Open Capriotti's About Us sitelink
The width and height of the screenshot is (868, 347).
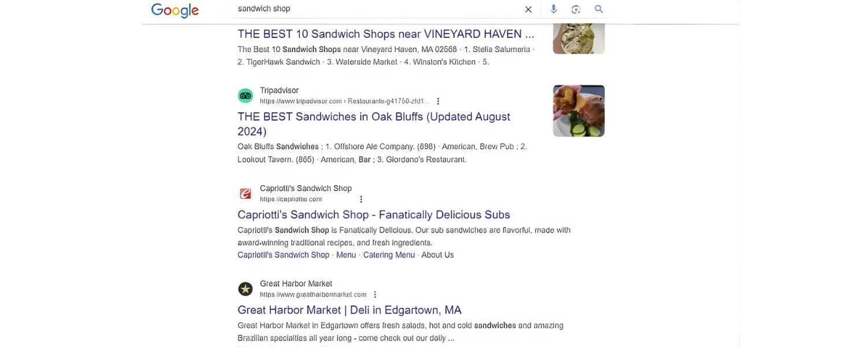(437, 255)
